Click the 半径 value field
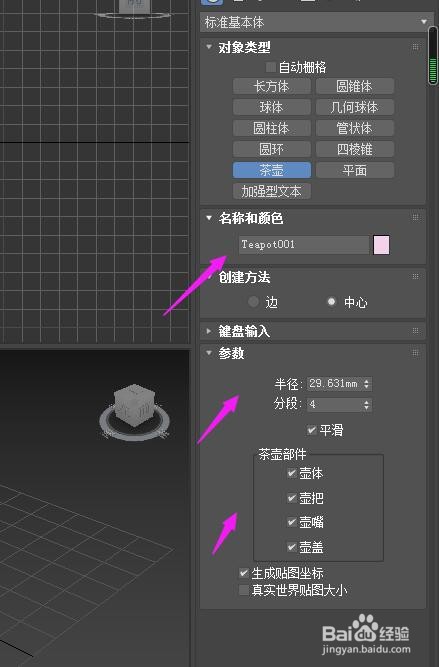Image resolution: width=439 pixels, height=667 pixels. pyautogui.click(x=334, y=383)
